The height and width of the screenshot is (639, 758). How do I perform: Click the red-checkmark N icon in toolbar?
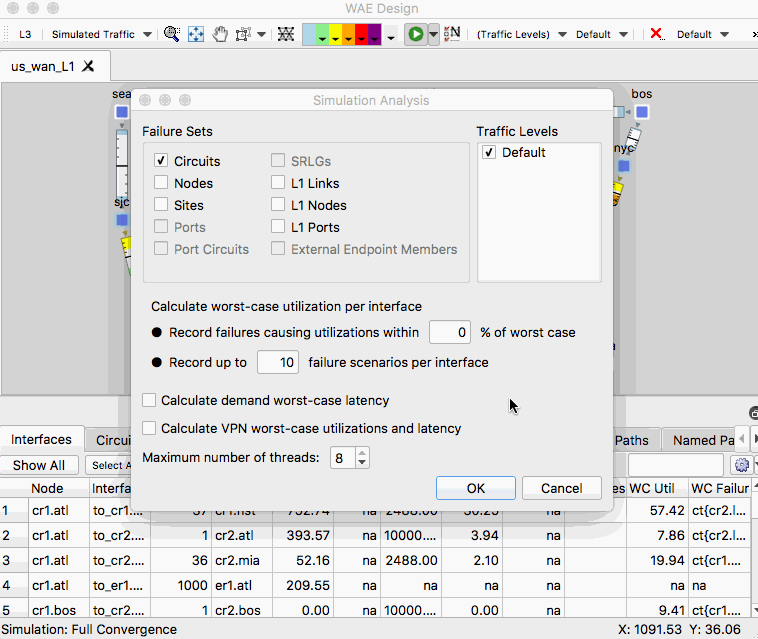coord(452,34)
